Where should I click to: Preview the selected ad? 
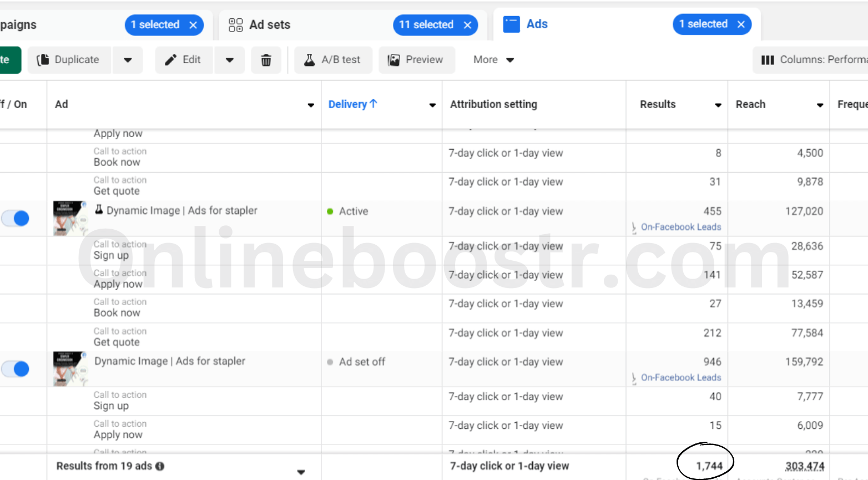pyautogui.click(x=416, y=60)
